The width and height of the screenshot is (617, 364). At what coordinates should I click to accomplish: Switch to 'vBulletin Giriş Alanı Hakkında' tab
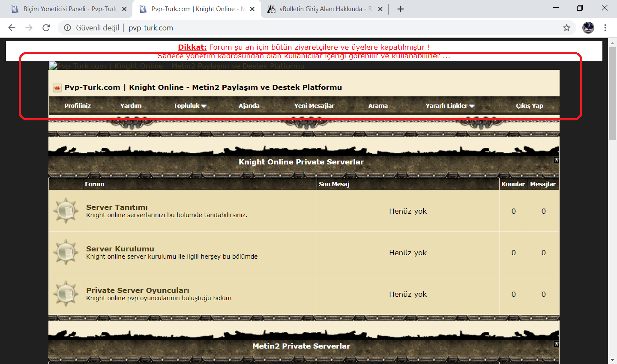point(325,9)
